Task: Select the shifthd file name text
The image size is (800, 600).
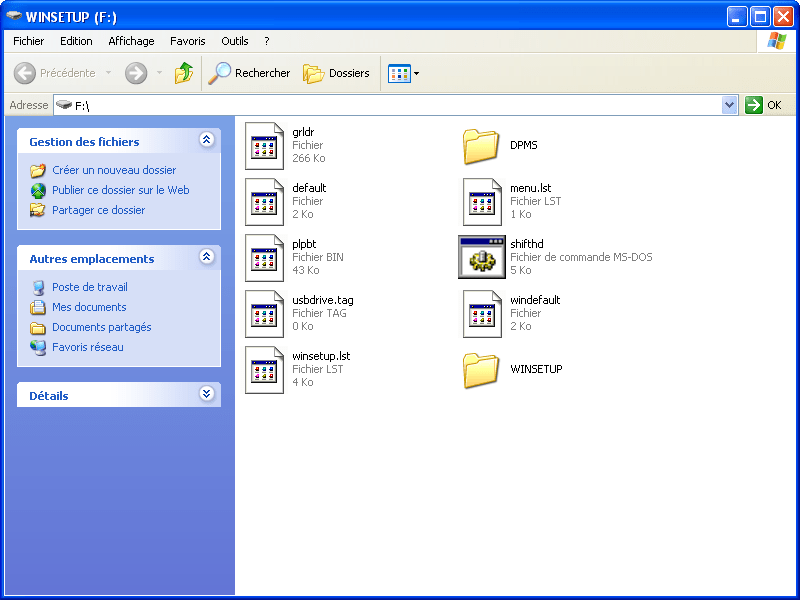Action: coord(527,244)
